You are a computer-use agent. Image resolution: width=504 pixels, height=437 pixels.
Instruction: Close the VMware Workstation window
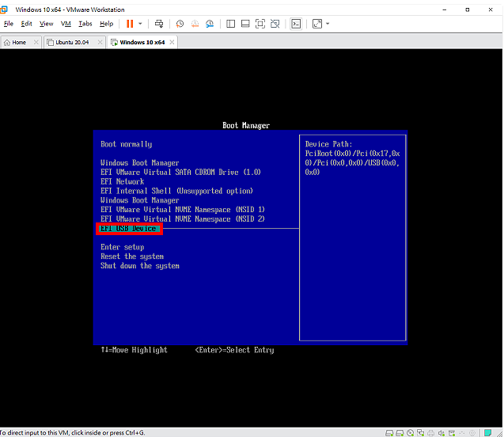[x=491, y=9]
